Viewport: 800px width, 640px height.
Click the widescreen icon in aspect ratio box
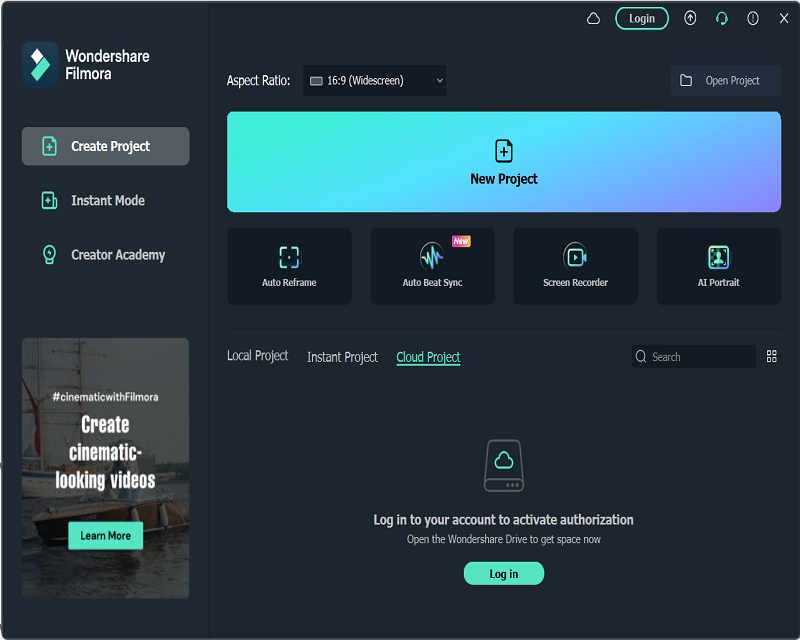coord(316,81)
